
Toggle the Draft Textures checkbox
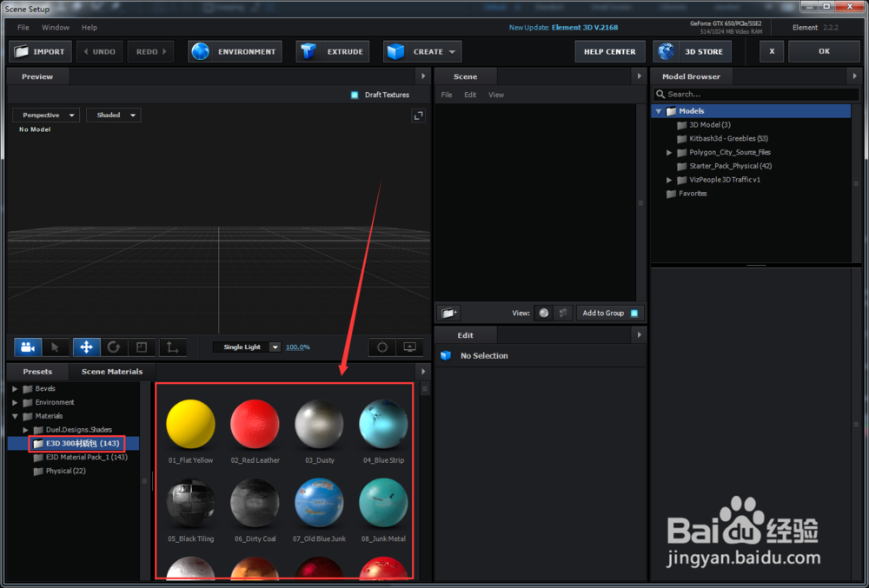[x=355, y=95]
